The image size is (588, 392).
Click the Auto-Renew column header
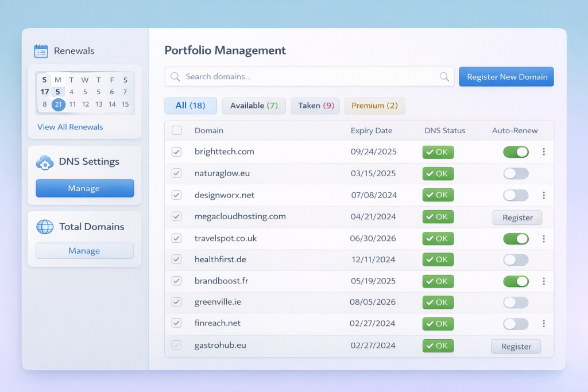click(515, 130)
